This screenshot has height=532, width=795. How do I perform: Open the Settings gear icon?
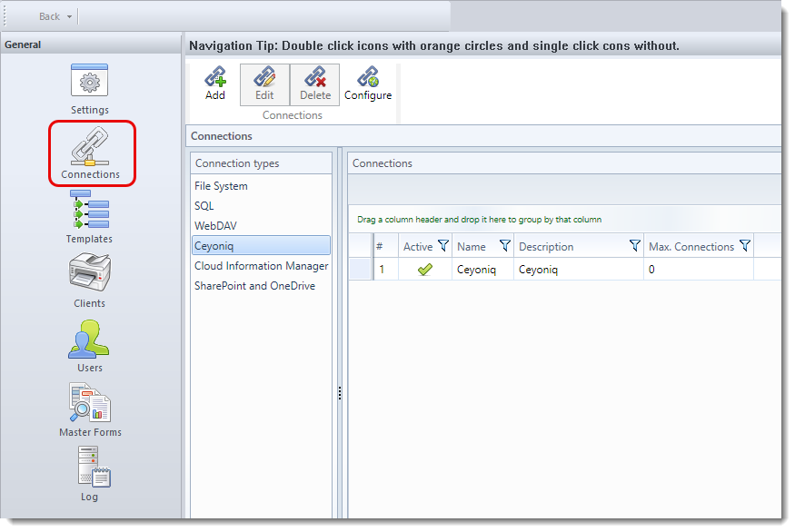[90, 82]
